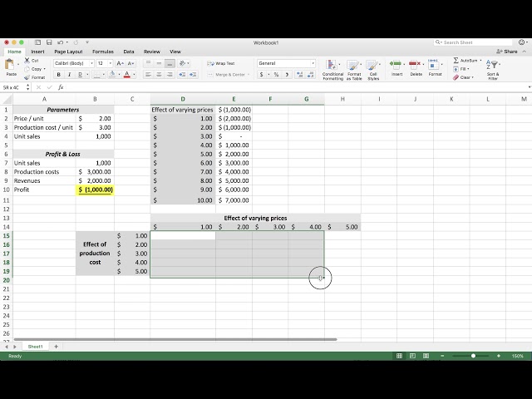Click the cell borders icon
Image resolution: width=532 pixels, height=399 pixels.
pyautogui.click(x=96, y=75)
